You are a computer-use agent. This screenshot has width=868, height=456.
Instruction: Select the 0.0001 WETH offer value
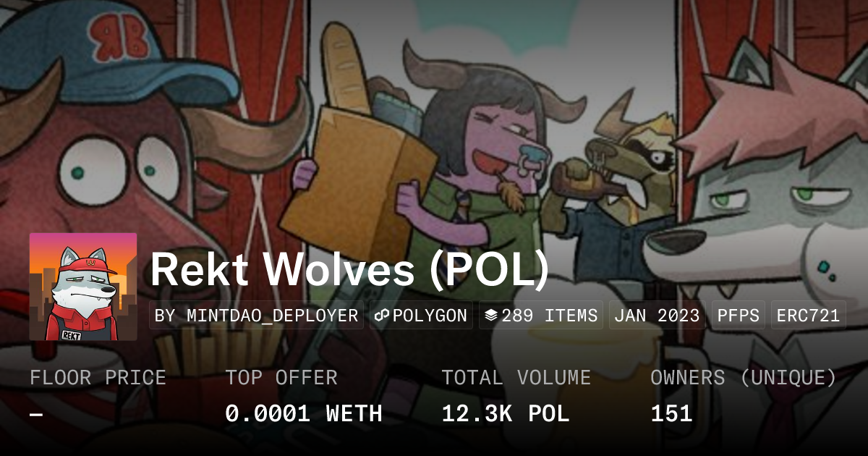coord(304,414)
